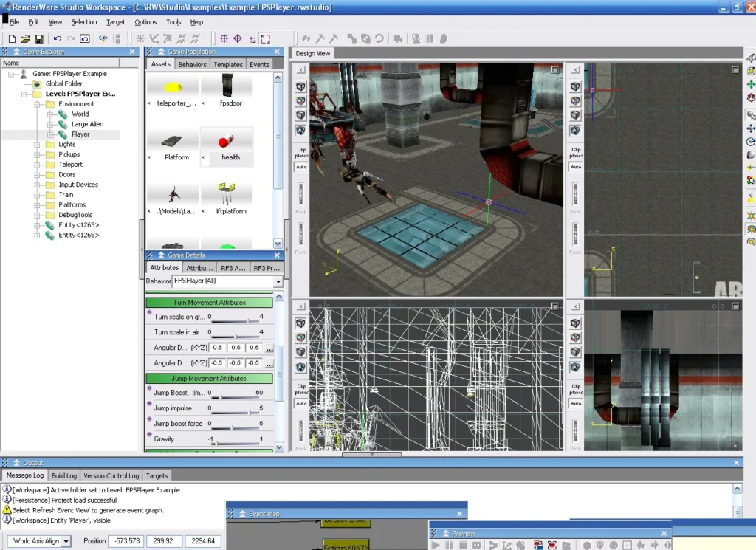The height and width of the screenshot is (550, 756).
Task: Toggle maximize of the bottom-right viewport
Action: [x=735, y=306]
